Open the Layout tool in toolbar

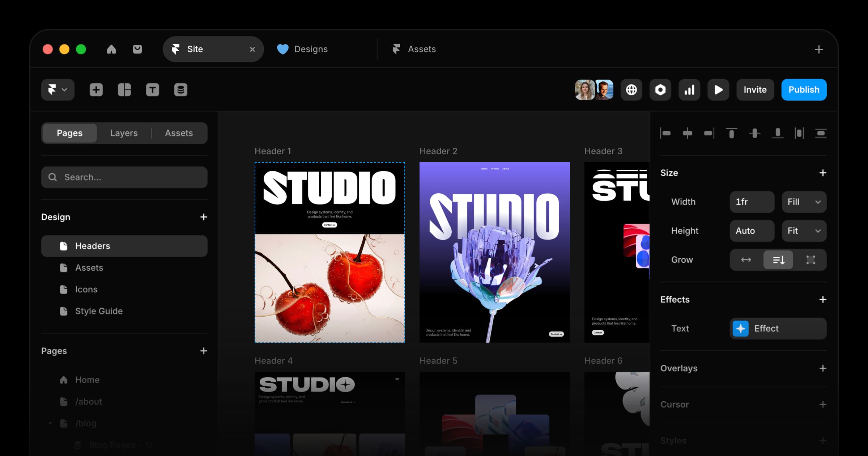coord(124,90)
